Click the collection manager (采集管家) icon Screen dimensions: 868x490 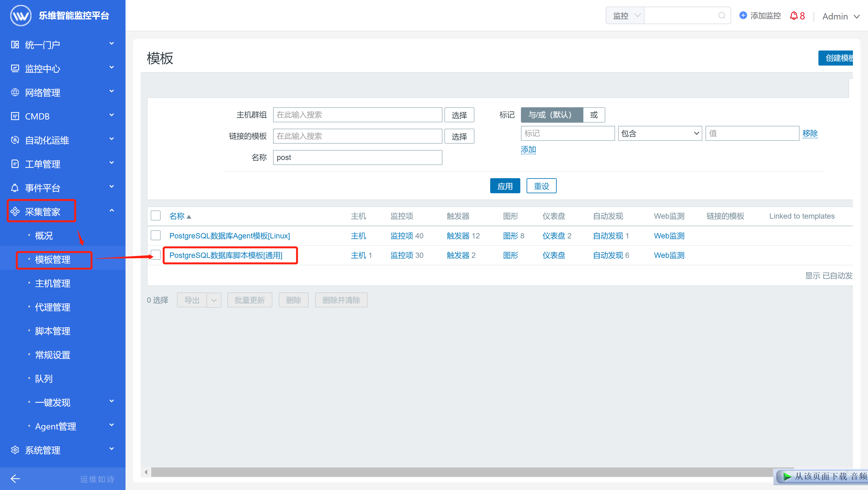point(15,211)
